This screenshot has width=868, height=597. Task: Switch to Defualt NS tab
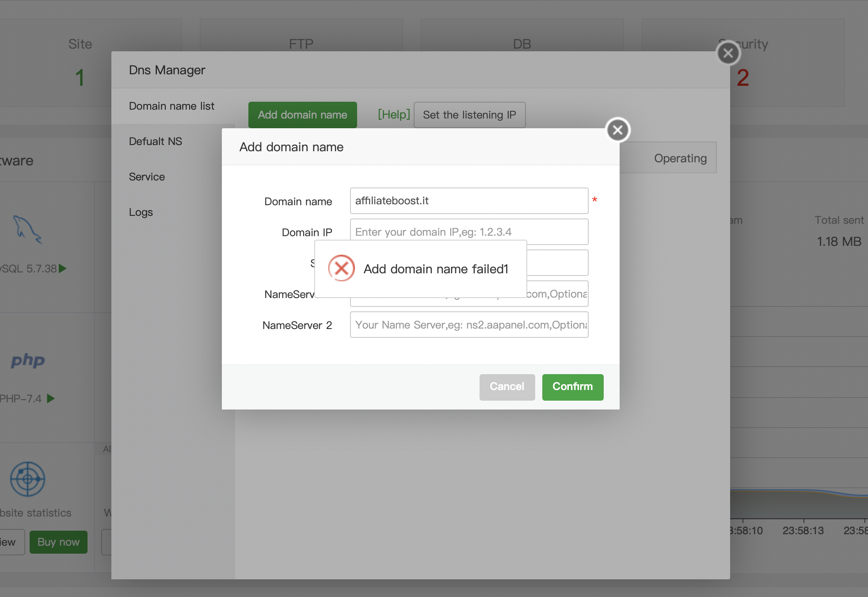[156, 142]
